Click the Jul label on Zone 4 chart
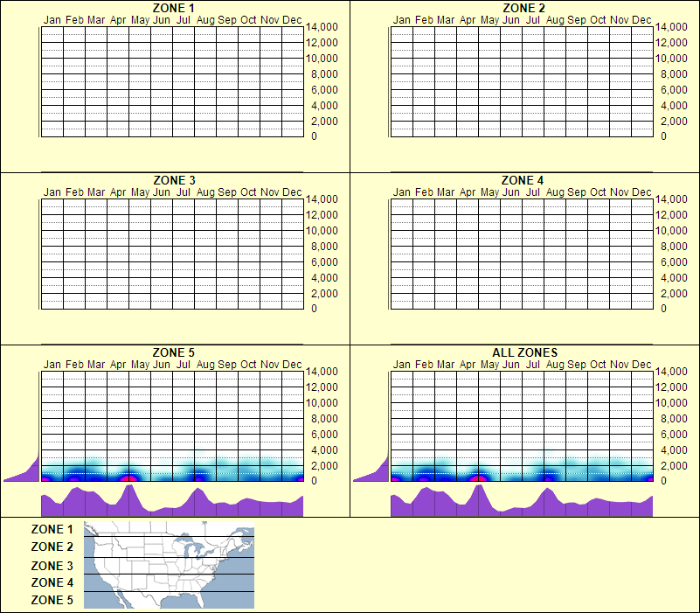700x613 pixels. (531, 192)
